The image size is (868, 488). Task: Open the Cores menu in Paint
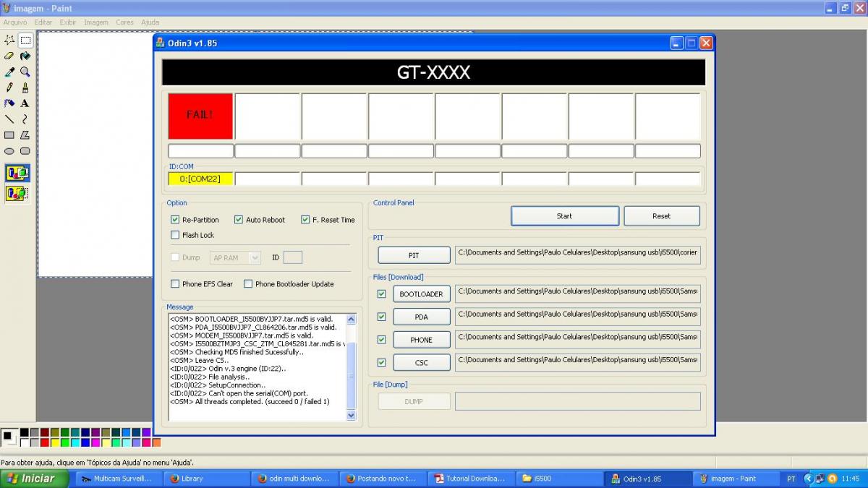[124, 22]
